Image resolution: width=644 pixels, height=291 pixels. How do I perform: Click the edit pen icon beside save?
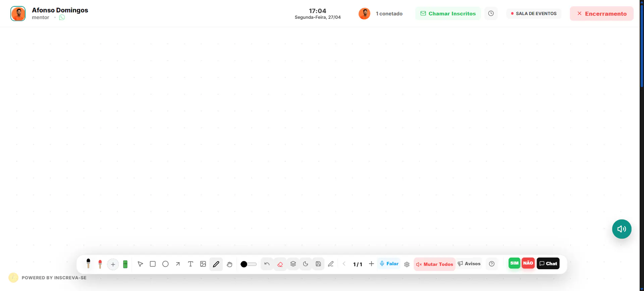[331, 264]
